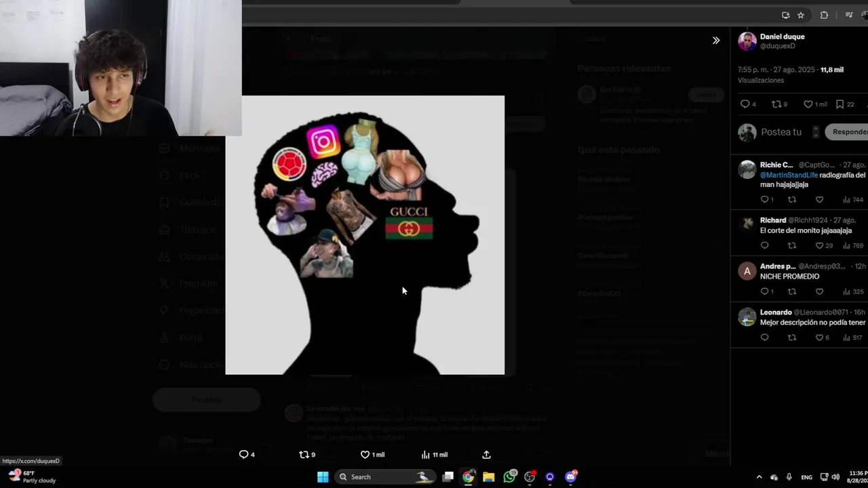Click the install/cast icon in address bar
This screenshot has height=488, width=868.
click(785, 15)
